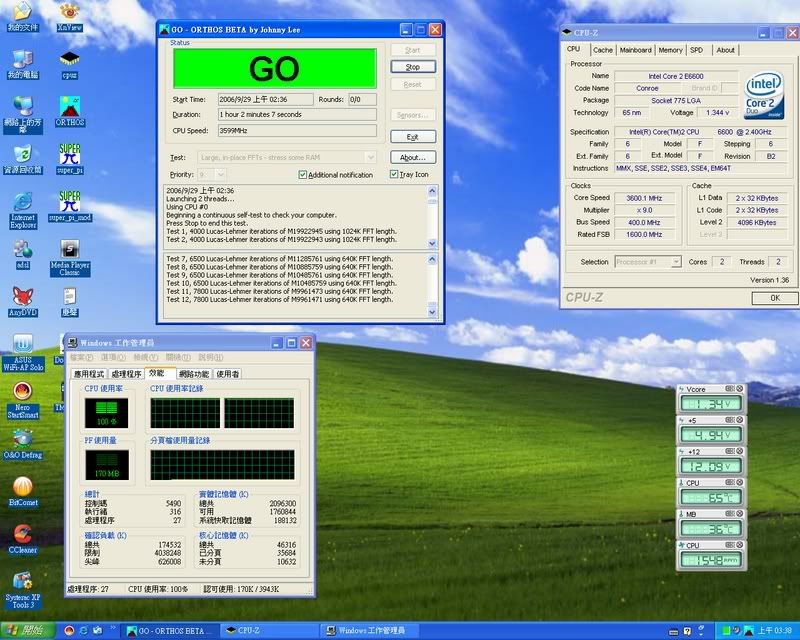Click the Duration field in ORTHOS
The image size is (800, 640).
[297, 114]
